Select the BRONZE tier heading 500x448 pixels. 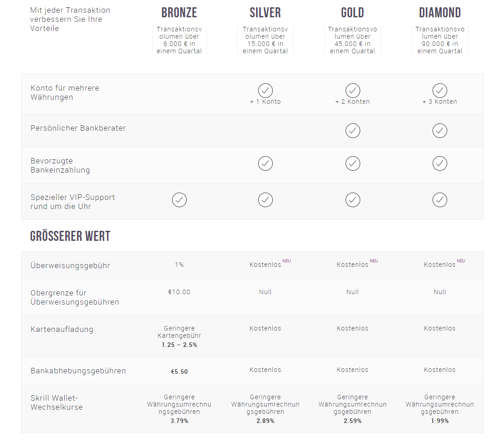[x=179, y=13]
